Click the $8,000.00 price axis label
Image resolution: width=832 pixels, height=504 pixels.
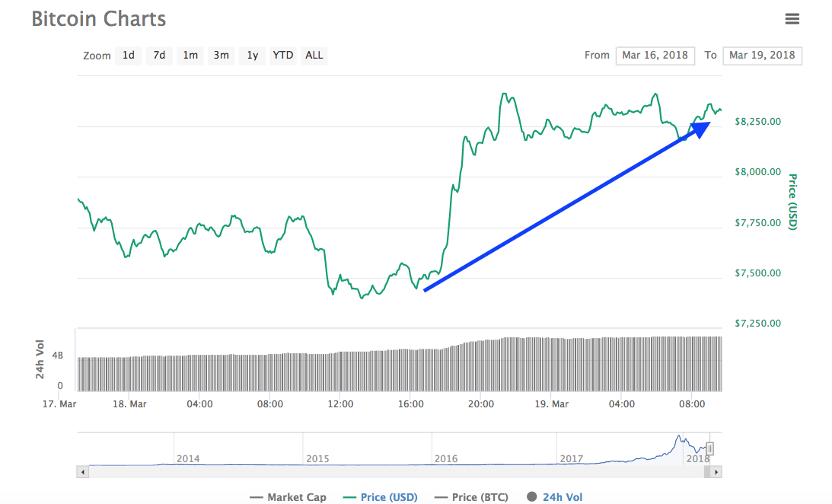(757, 172)
